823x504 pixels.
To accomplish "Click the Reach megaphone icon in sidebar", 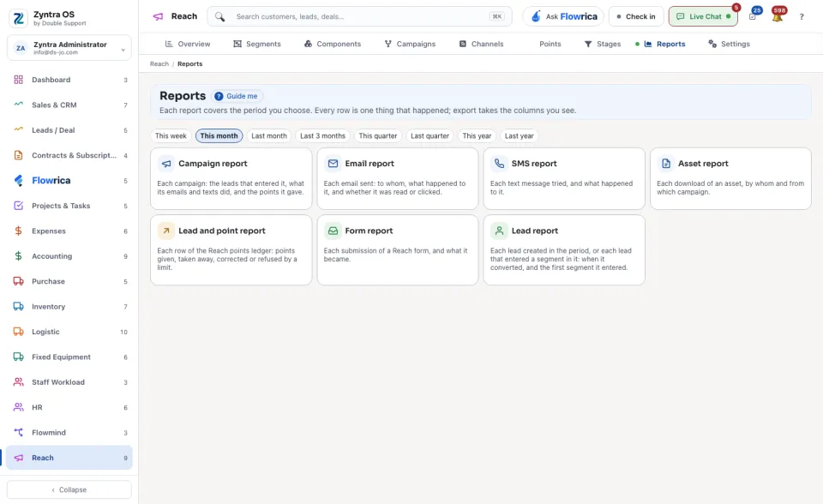I will pos(18,458).
